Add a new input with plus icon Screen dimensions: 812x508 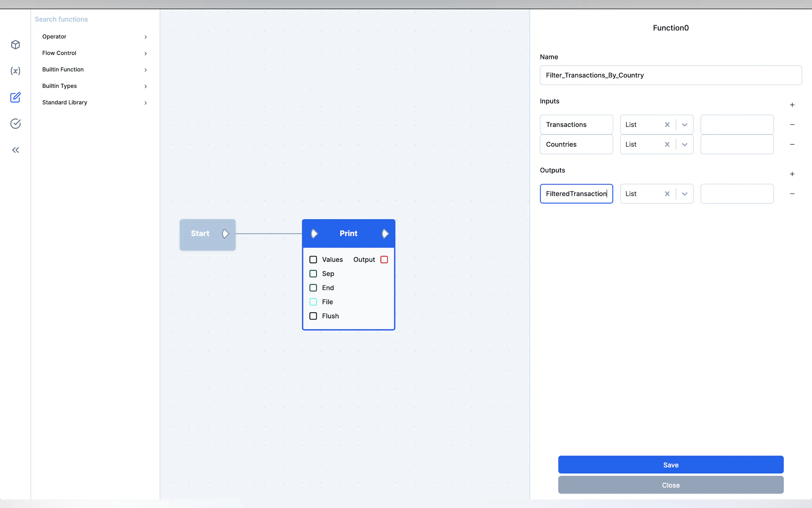pos(792,105)
